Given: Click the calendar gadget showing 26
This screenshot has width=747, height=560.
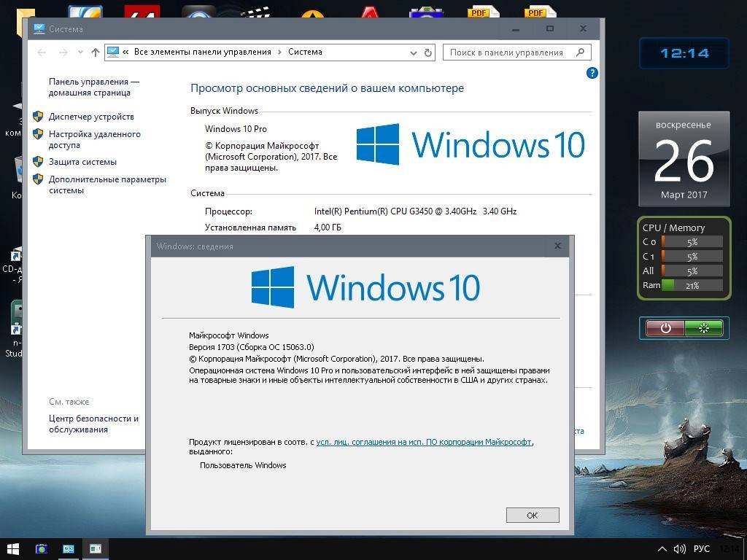Looking at the screenshot, I should click(684, 158).
